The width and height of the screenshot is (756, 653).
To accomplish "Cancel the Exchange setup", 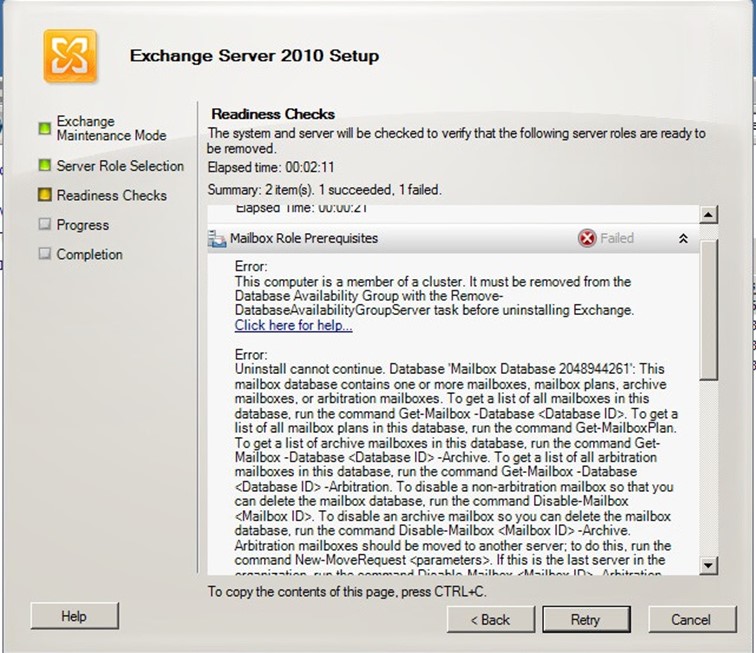I will [692, 619].
